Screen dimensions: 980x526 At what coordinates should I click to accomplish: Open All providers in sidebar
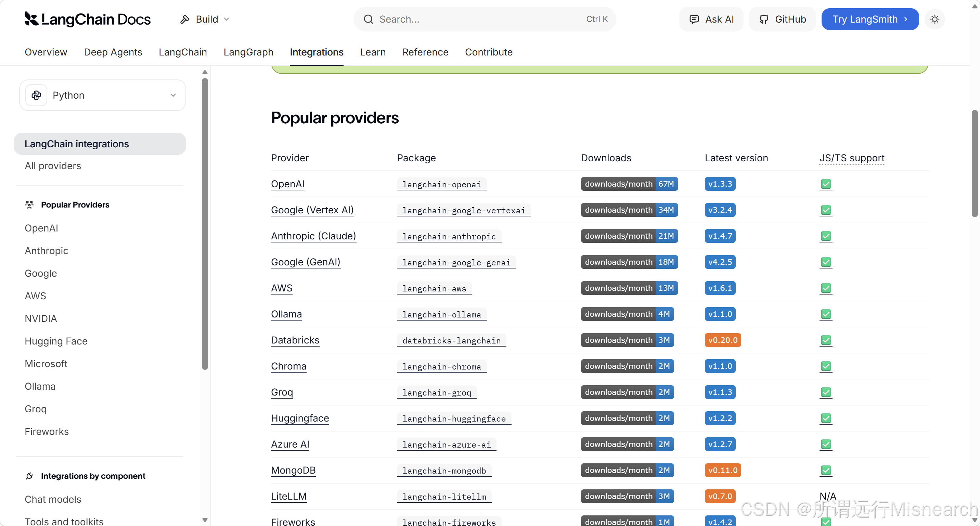pos(53,166)
